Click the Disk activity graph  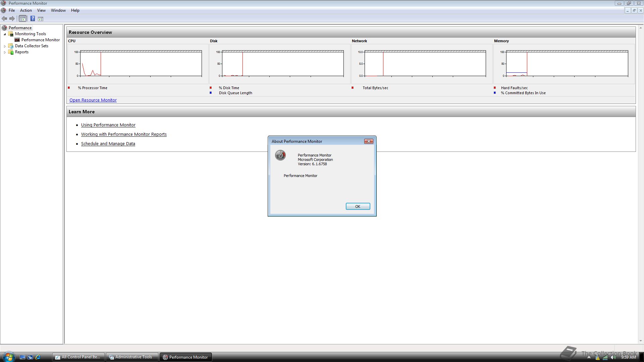280,64
